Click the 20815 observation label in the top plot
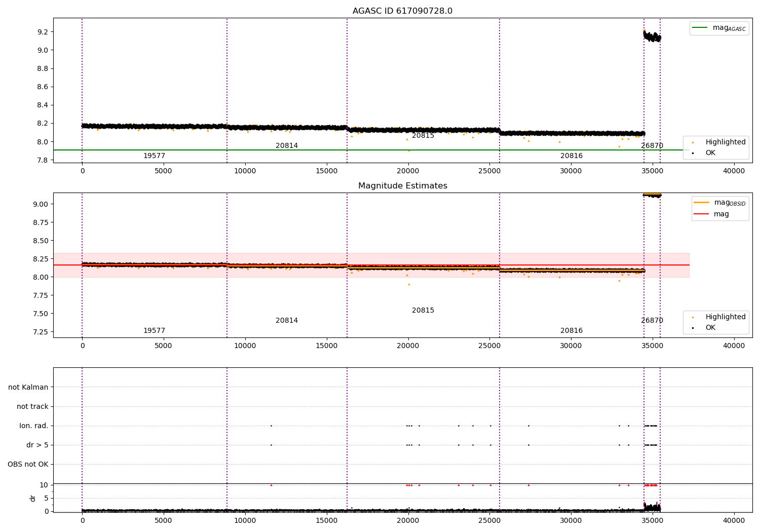This screenshot has width=760, height=532. (x=423, y=136)
